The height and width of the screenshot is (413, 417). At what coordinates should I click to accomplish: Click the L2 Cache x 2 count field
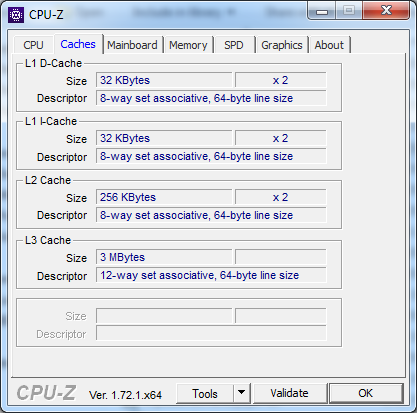tap(281, 197)
